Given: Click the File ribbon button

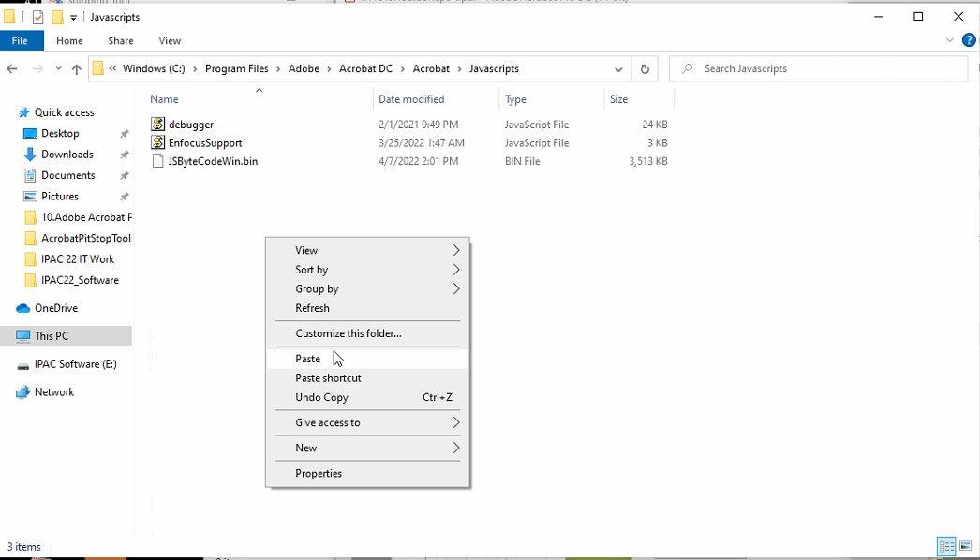Looking at the screenshot, I should pyautogui.click(x=20, y=41).
